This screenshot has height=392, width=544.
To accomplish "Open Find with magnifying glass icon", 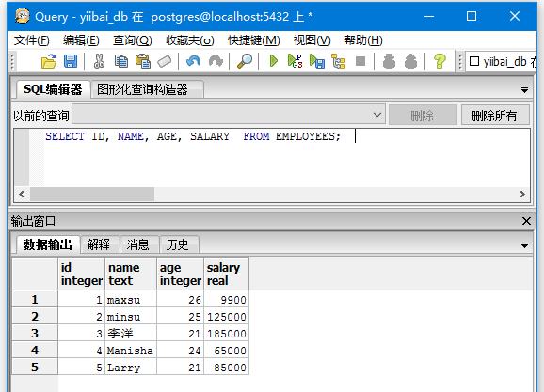I will (x=245, y=62).
